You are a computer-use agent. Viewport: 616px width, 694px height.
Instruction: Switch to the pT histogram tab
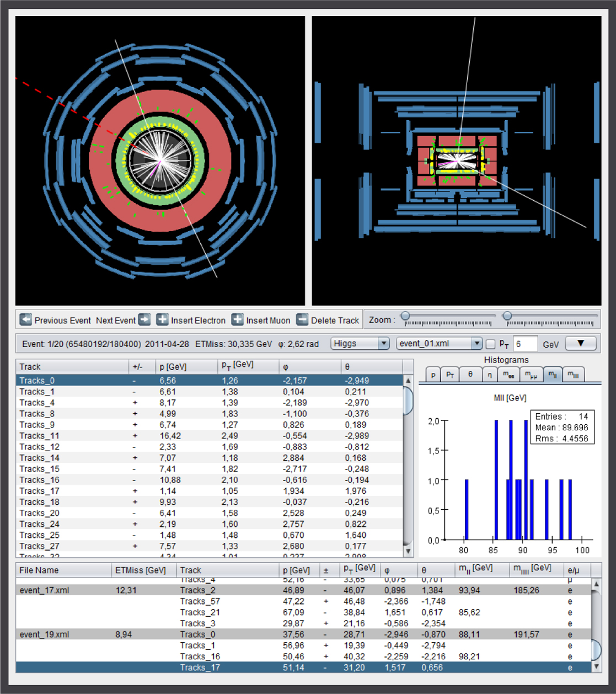click(450, 375)
